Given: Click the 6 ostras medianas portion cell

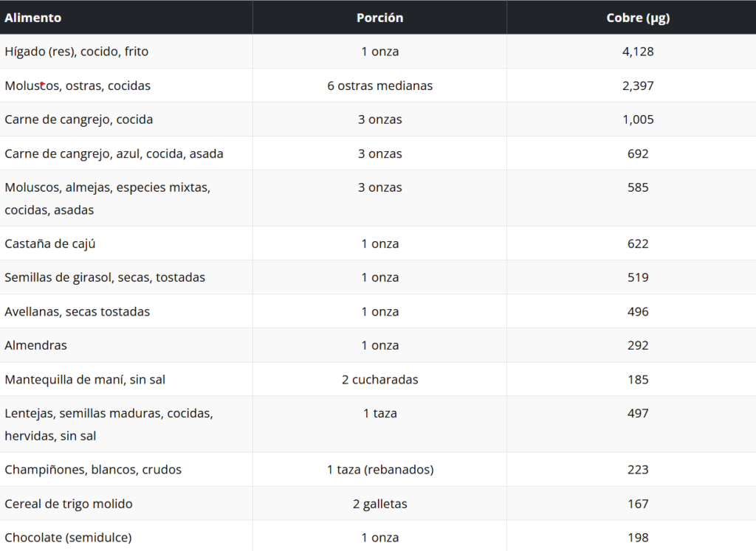Looking at the screenshot, I should pyautogui.click(x=379, y=86).
